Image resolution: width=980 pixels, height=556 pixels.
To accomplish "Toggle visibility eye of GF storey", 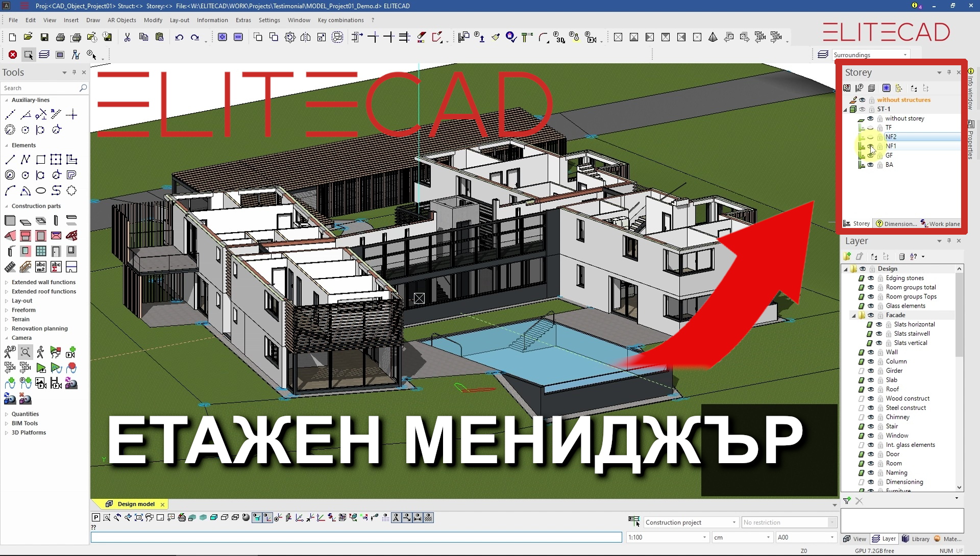I will point(871,156).
